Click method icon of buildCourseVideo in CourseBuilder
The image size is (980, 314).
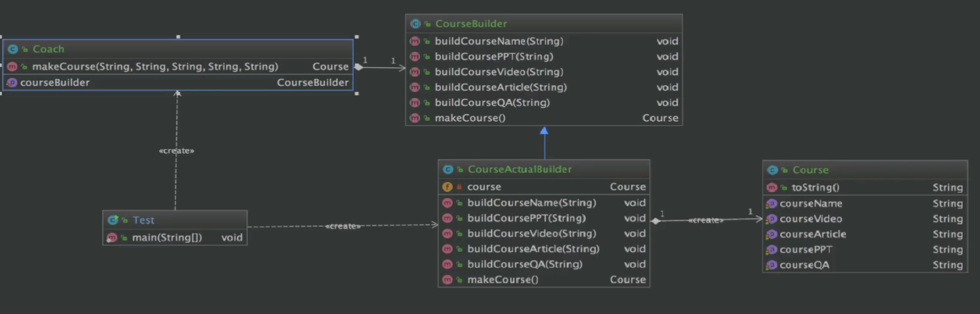pyautogui.click(x=415, y=72)
